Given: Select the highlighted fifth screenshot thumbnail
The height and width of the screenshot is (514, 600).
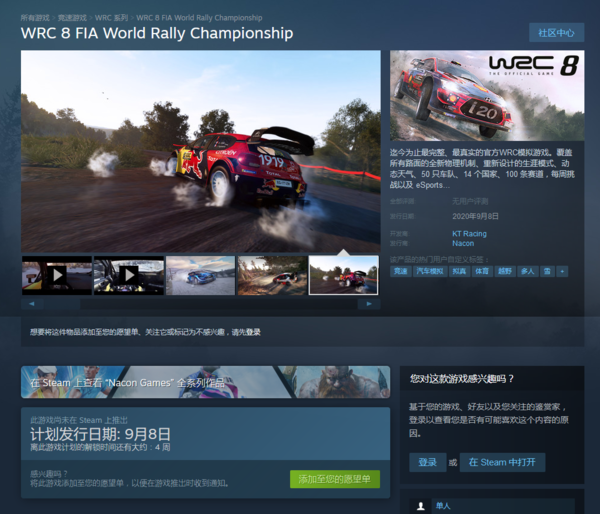Looking at the screenshot, I should click(x=343, y=274).
